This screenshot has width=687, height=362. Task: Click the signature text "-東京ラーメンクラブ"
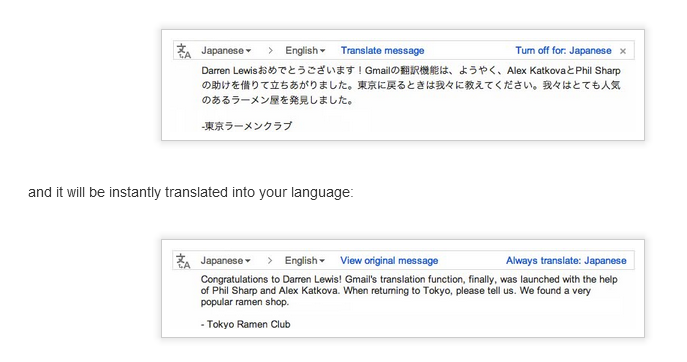click(x=247, y=126)
